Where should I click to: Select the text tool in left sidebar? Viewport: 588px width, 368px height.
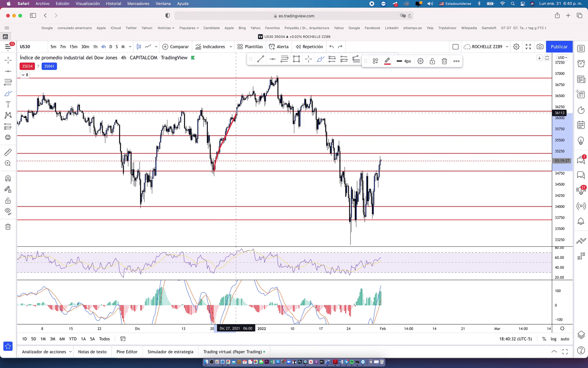(x=8, y=104)
